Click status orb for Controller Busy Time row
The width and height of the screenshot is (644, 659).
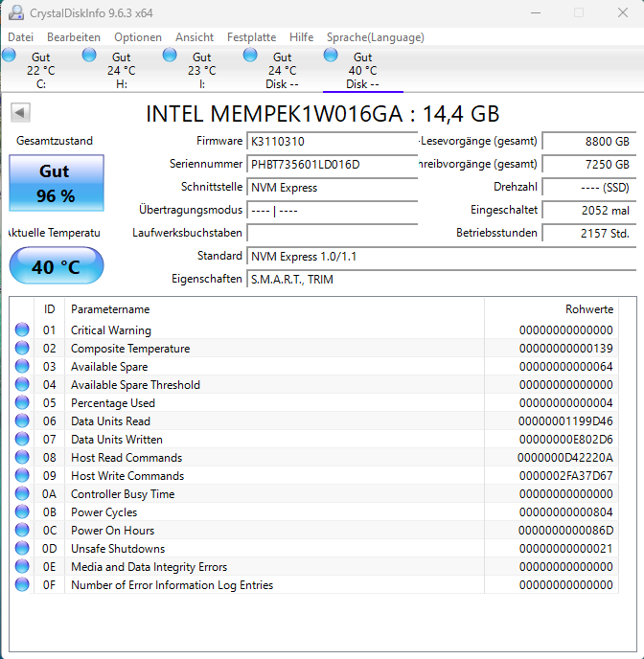tap(22, 493)
